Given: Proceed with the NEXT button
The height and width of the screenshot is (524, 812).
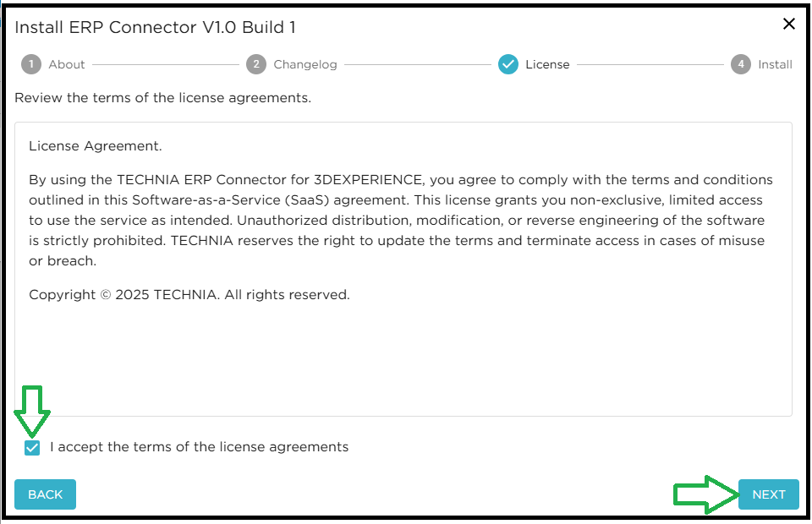Looking at the screenshot, I should tap(768, 494).
